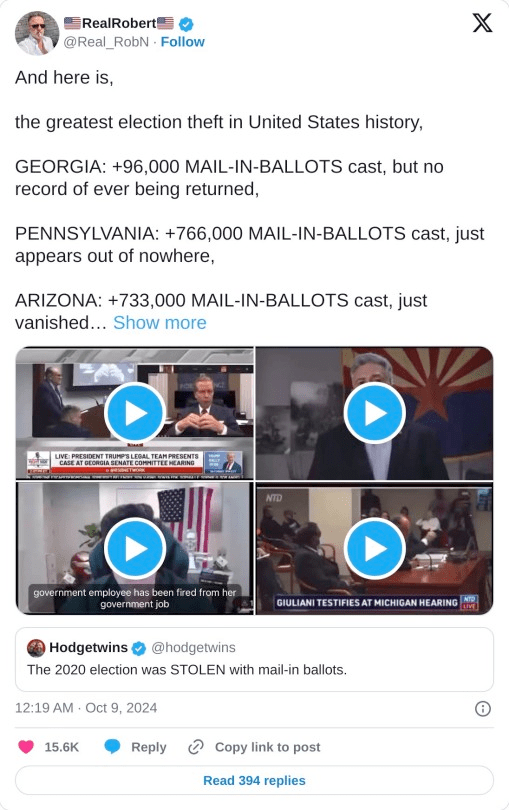Screen dimensions: 509x810
Task: Like the post with the heart icon
Action: pos(26,747)
